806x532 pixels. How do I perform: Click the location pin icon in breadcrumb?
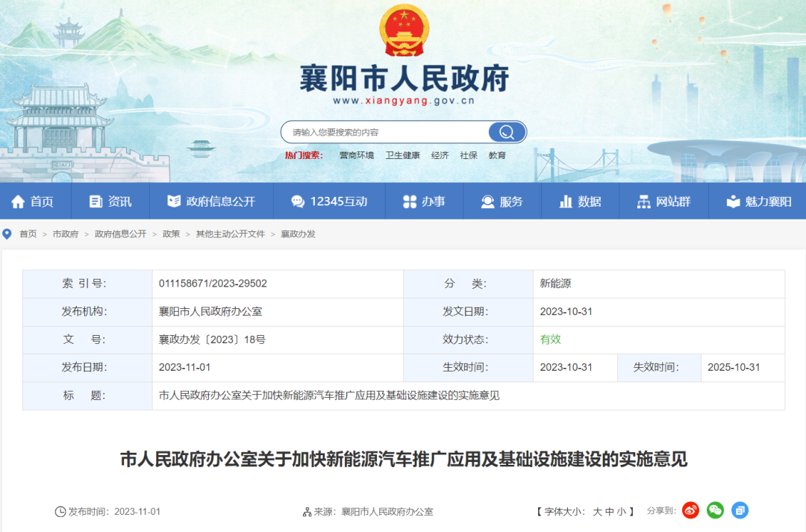(x=7, y=234)
